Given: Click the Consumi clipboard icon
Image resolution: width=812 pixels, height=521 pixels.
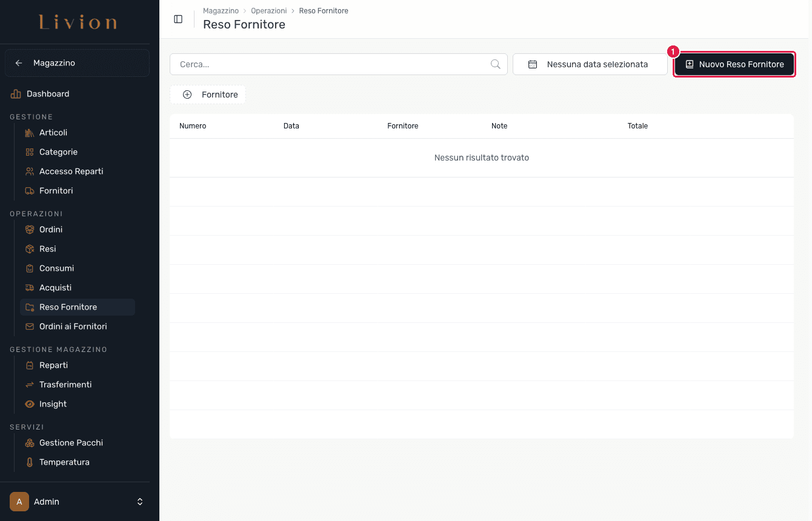Looking at the screenshot, I should 30,268.
